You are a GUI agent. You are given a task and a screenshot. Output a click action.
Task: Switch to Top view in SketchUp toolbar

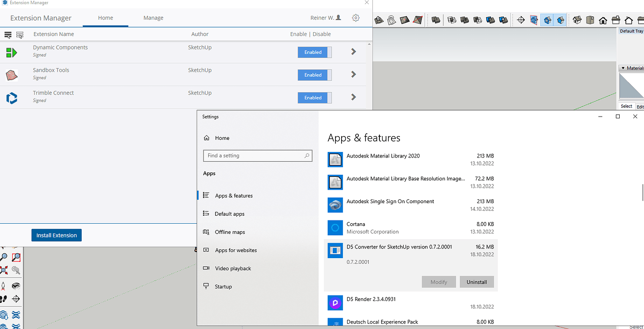coord(590,20)
